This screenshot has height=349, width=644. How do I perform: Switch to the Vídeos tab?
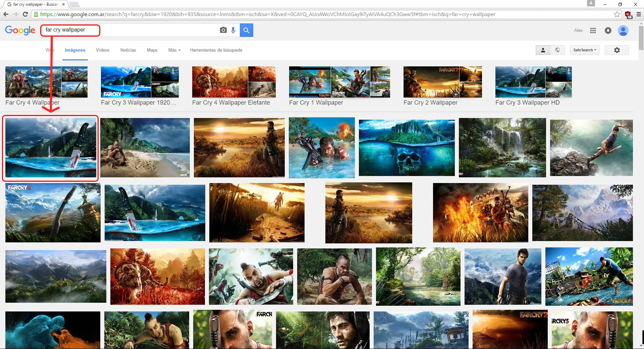[103, 50]
